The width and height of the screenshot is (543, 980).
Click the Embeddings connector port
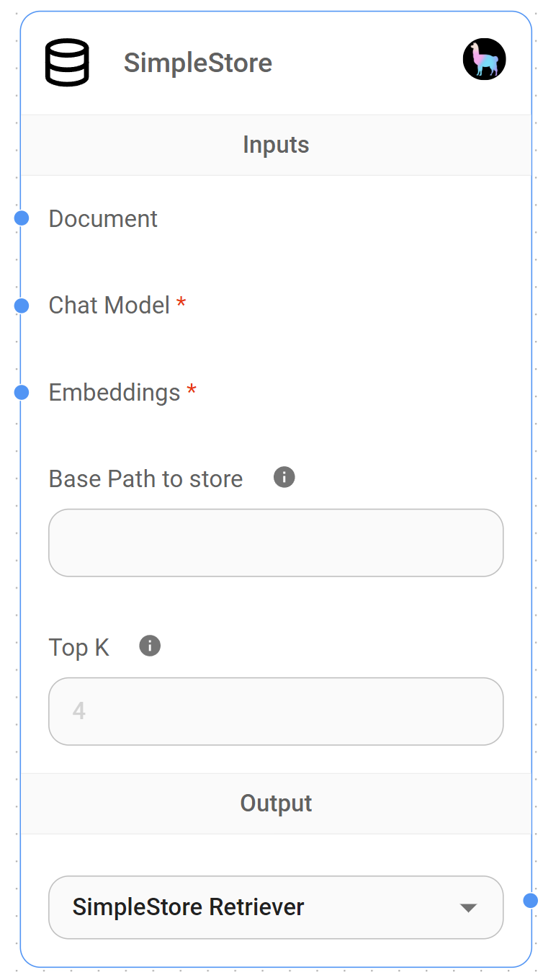[22, 392]
